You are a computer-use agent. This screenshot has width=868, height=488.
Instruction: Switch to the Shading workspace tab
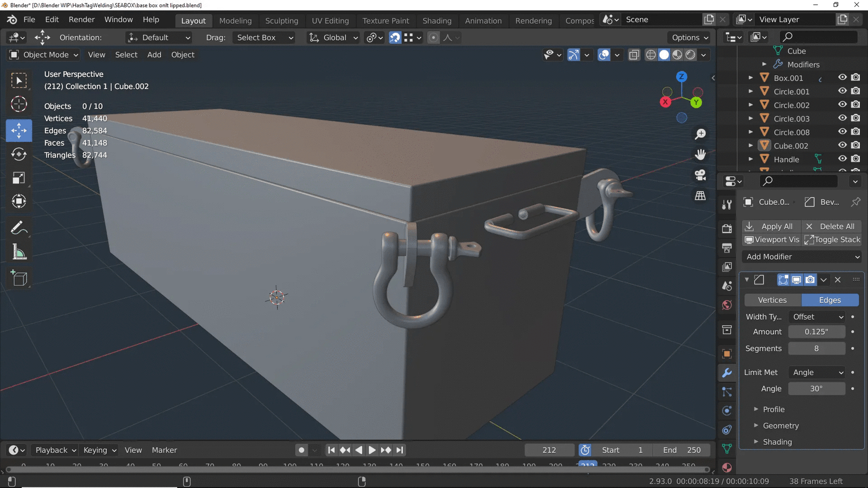(x=437, y=21)
